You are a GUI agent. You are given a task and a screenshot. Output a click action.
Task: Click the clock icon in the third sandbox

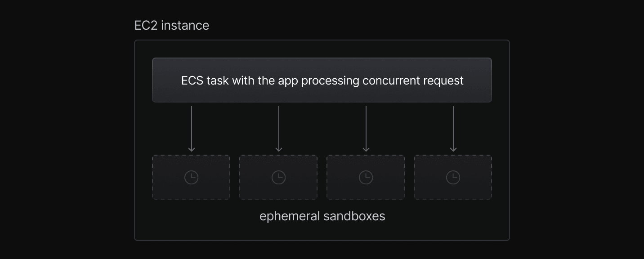point(366,178)
